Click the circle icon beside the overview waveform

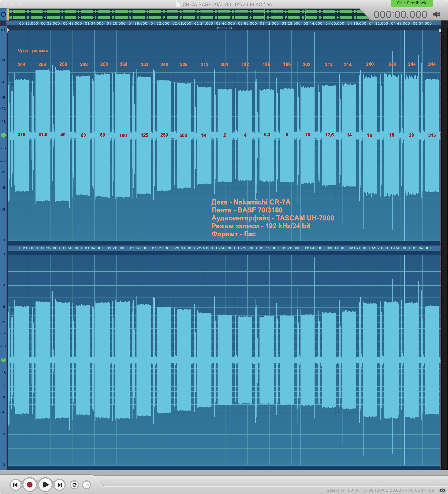tap(3, 14)
